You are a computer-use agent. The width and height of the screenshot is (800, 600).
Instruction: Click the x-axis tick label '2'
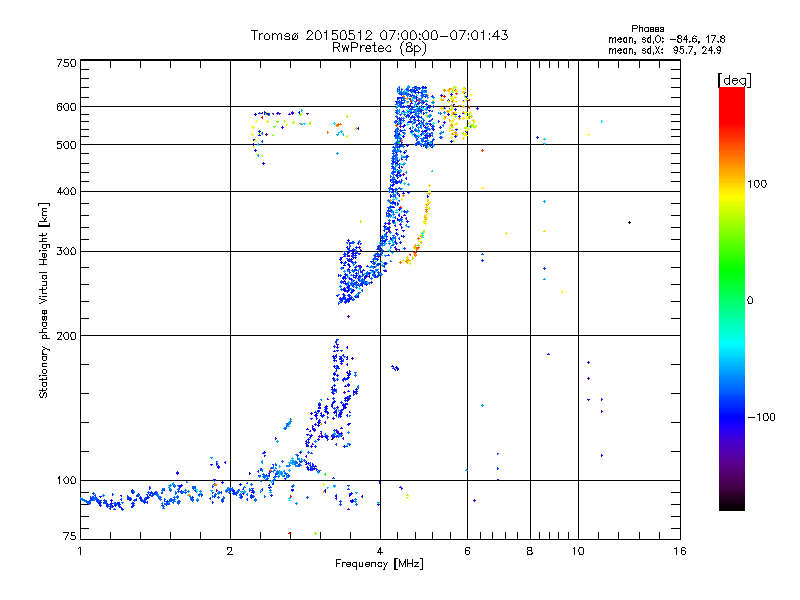coord(230,551)
